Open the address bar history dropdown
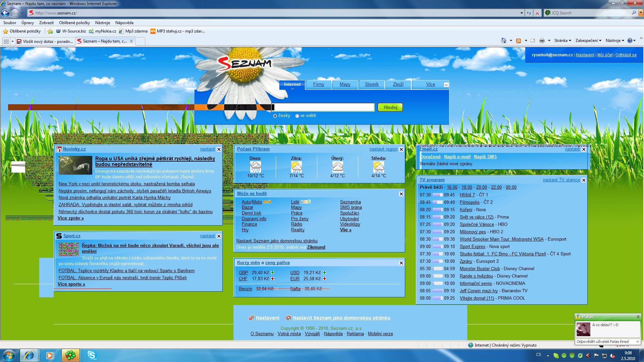Viewport: 644px width, 362px height. coord(522,13)
